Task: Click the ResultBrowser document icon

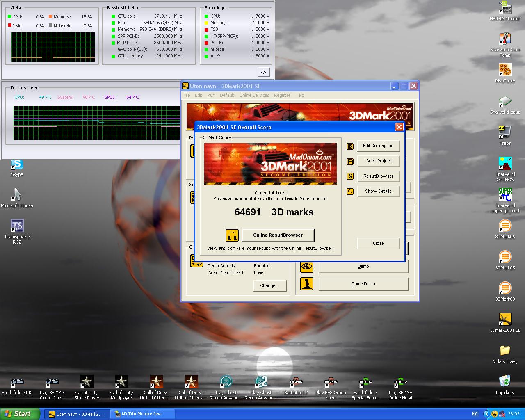Action: [x=350, y=176]
